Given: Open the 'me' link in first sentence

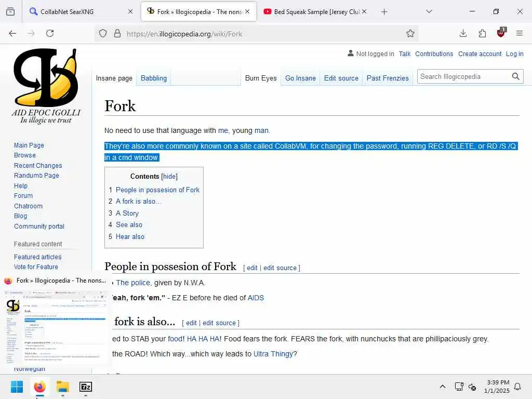Looking at the screenshot, I should pos(223,130).
